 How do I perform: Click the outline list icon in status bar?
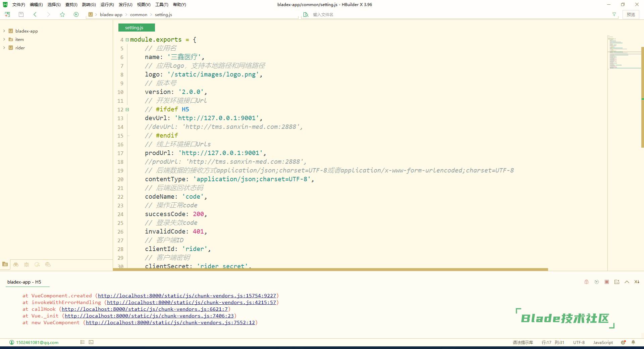click(83, 342)
